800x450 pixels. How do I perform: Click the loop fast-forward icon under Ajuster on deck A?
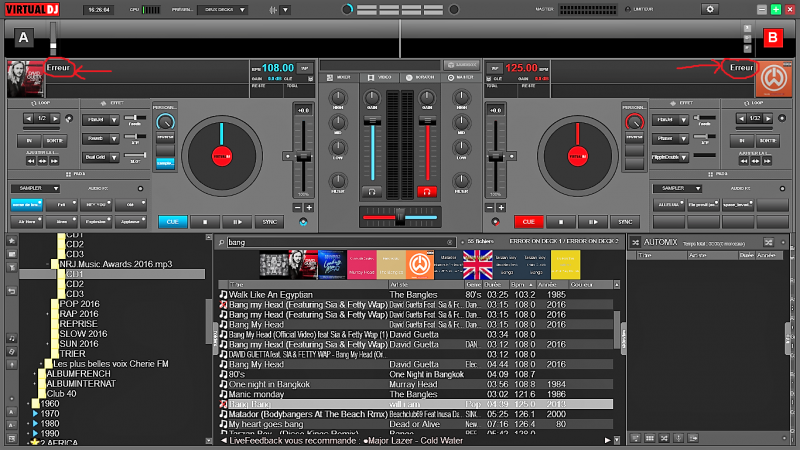(x=54, y=161)
